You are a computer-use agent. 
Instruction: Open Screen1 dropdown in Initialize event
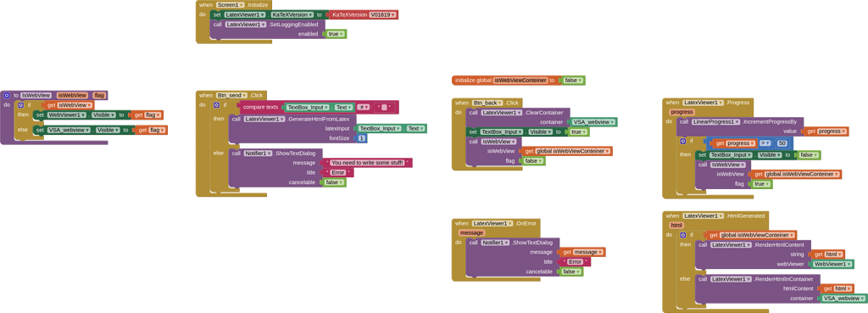click(231, 4)
